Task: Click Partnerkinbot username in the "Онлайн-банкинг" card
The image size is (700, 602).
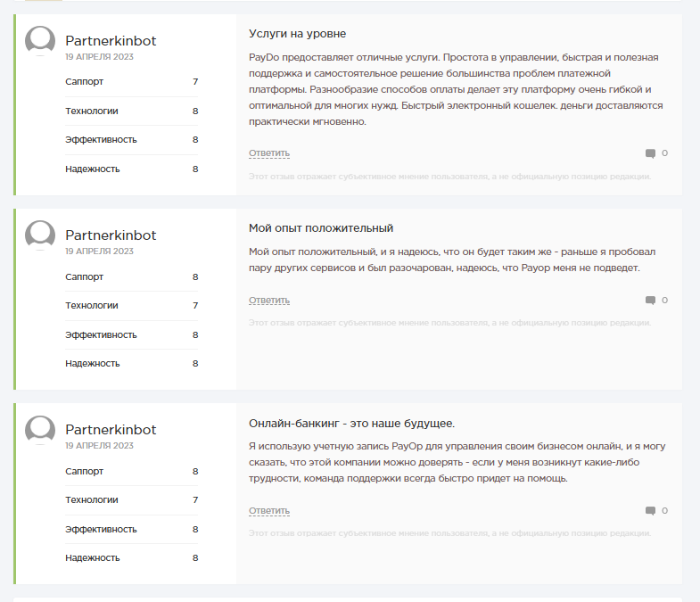Action: (111, 430)
